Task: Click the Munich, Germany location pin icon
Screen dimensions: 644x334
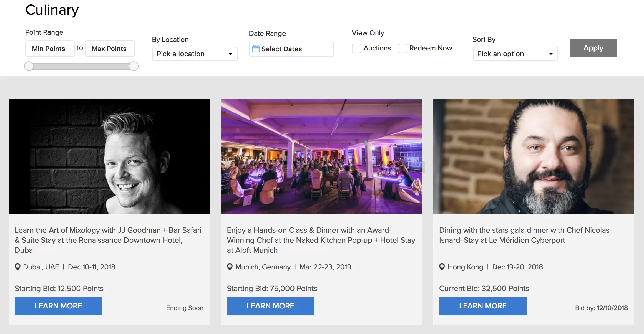Action: click(230, 267)
